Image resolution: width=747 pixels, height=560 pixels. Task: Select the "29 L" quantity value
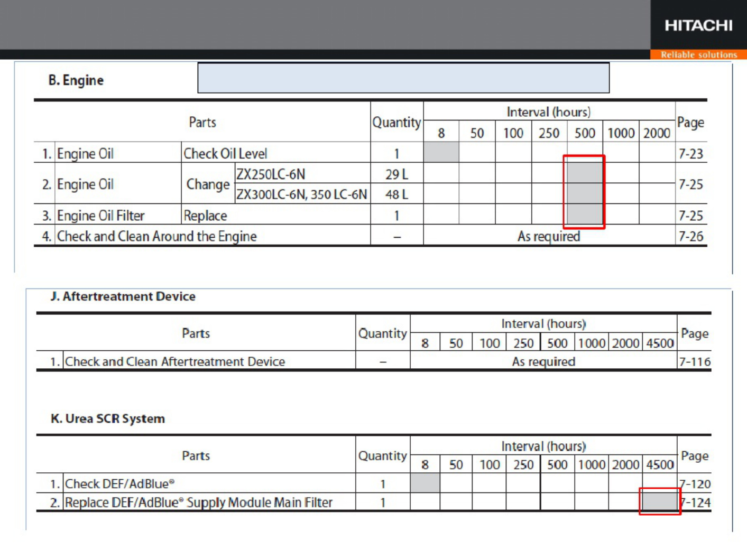tap(396, 174)
